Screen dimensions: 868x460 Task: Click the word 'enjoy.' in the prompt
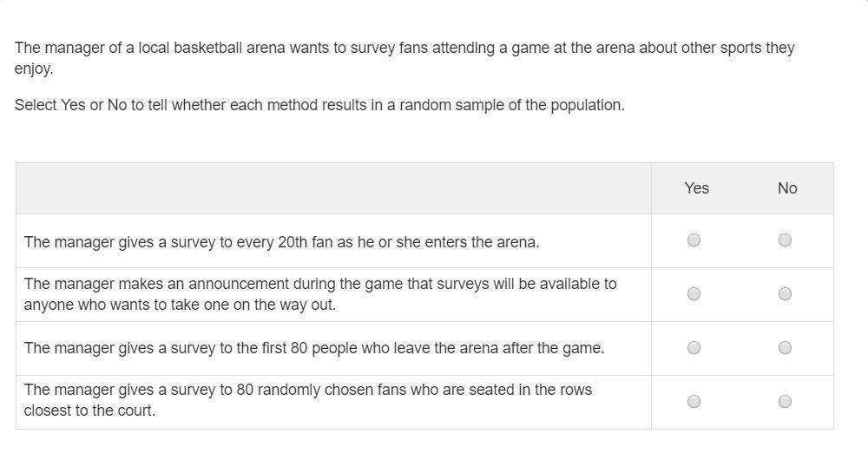tap(34, 69)
